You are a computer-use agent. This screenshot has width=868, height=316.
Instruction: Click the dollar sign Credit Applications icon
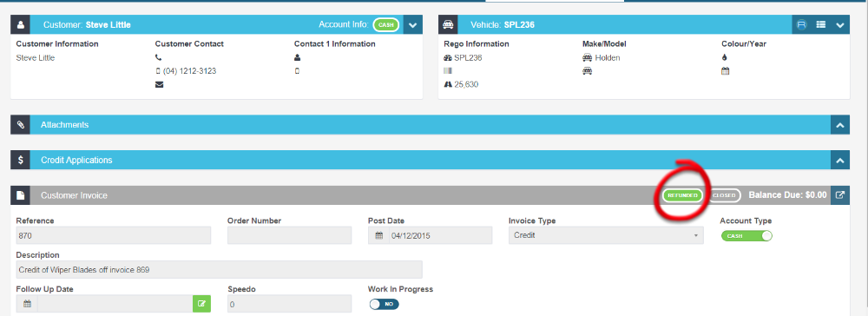coord(21,160)
